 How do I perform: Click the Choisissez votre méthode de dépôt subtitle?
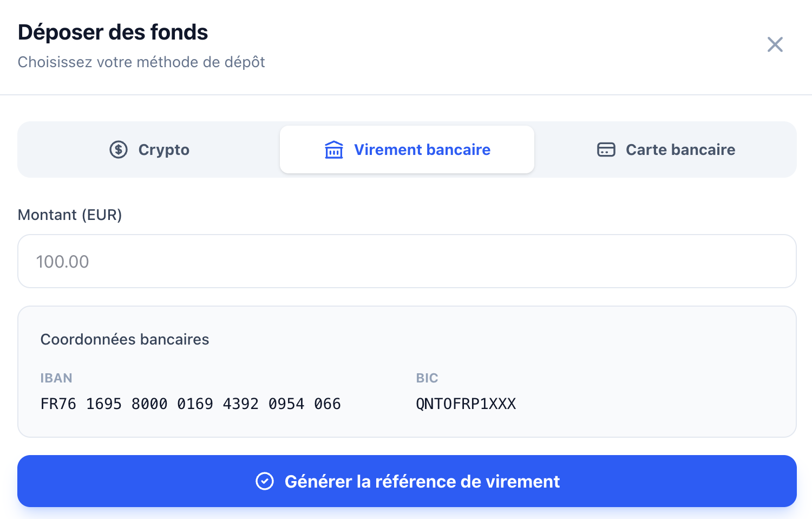141,62
